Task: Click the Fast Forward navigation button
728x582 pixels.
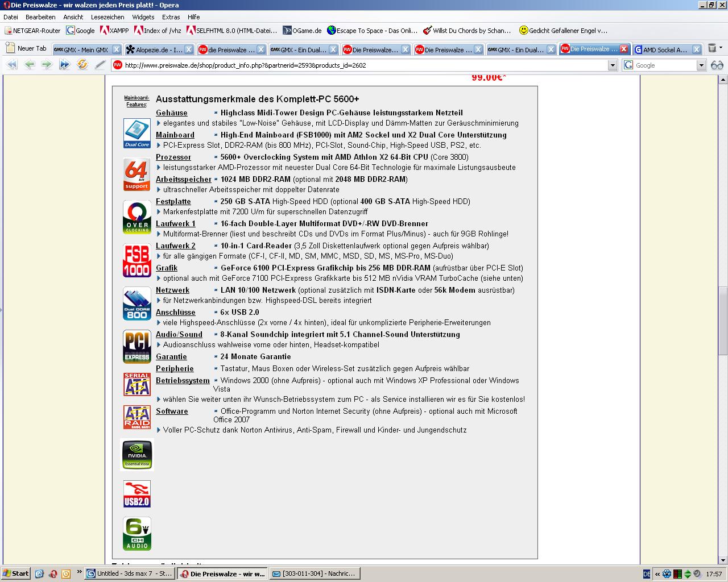Action: point(65,65)
